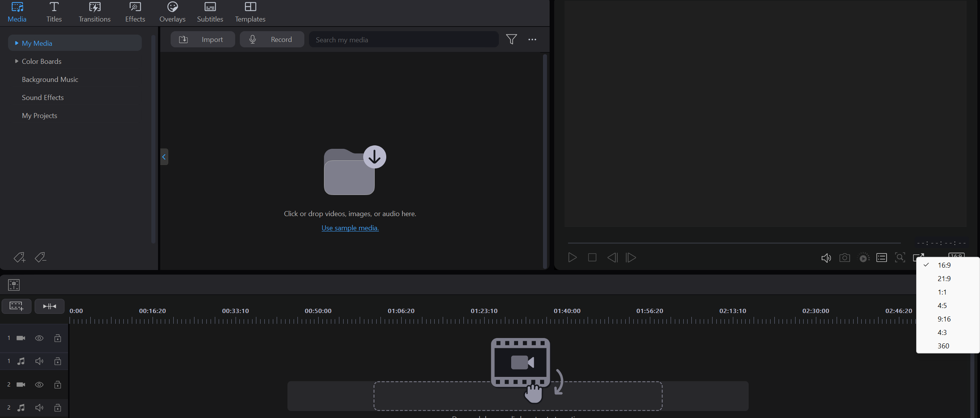Open the Templates tab
980x418 pixels.
click(250, 12)
